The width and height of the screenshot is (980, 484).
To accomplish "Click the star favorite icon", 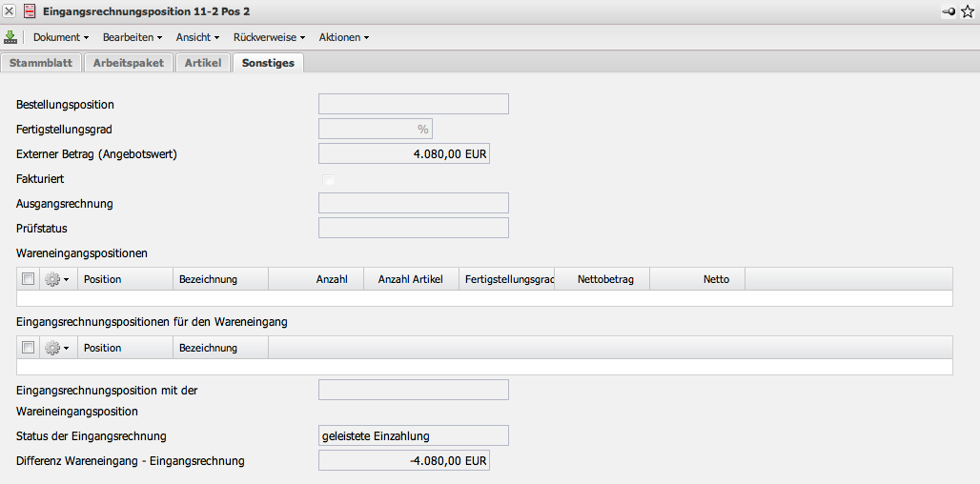I will (x=968, y=11).
